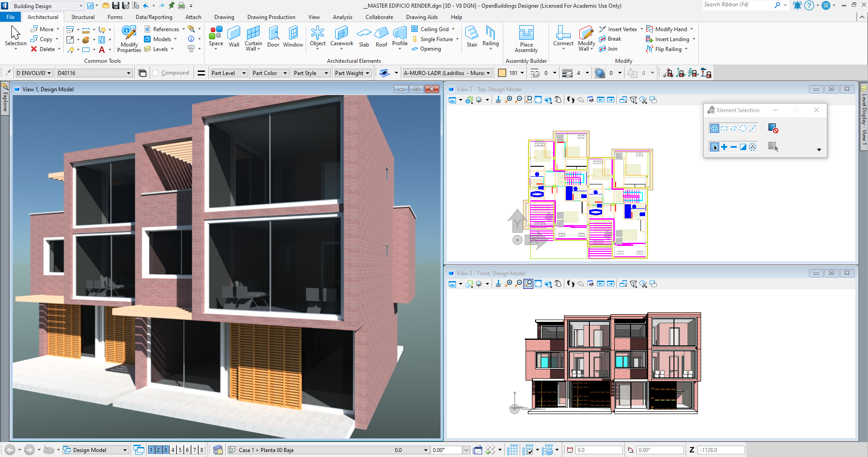Click the Z coordinate input field
Viewport: 868px width, 457px height.
click(721, 450)
